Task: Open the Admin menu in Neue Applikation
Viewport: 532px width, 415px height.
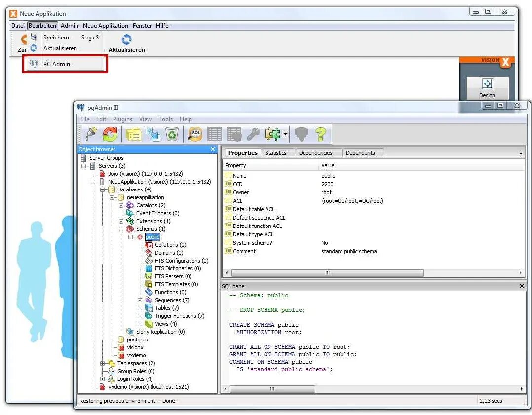Action: point(70,26)
